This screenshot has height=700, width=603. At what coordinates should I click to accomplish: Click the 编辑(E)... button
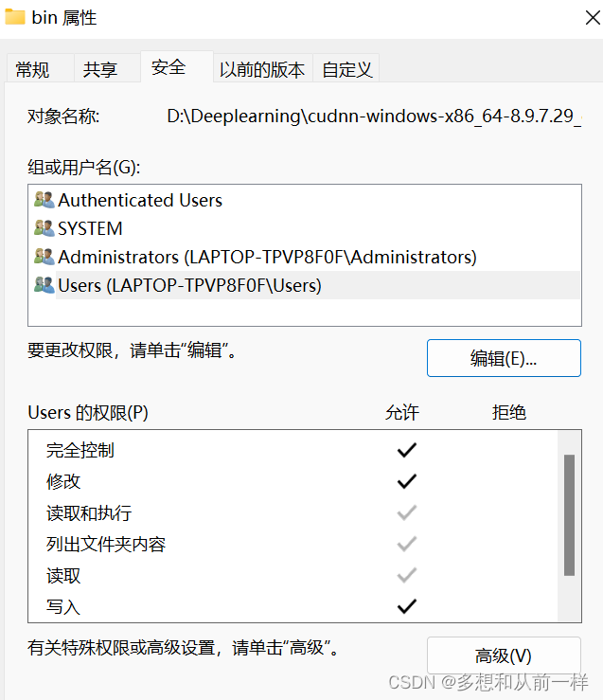click(504, 358)
